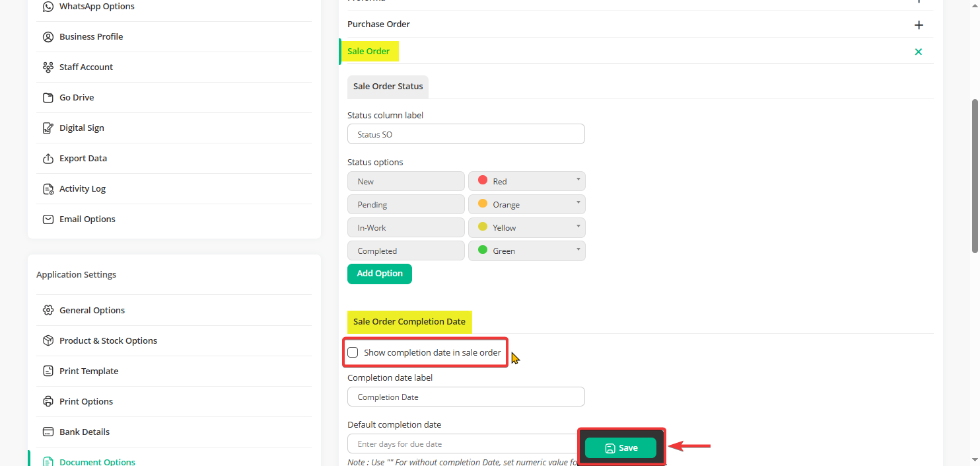Click the Document Options file icon
This screenshot has height=466, width=980.
[48, 462]
